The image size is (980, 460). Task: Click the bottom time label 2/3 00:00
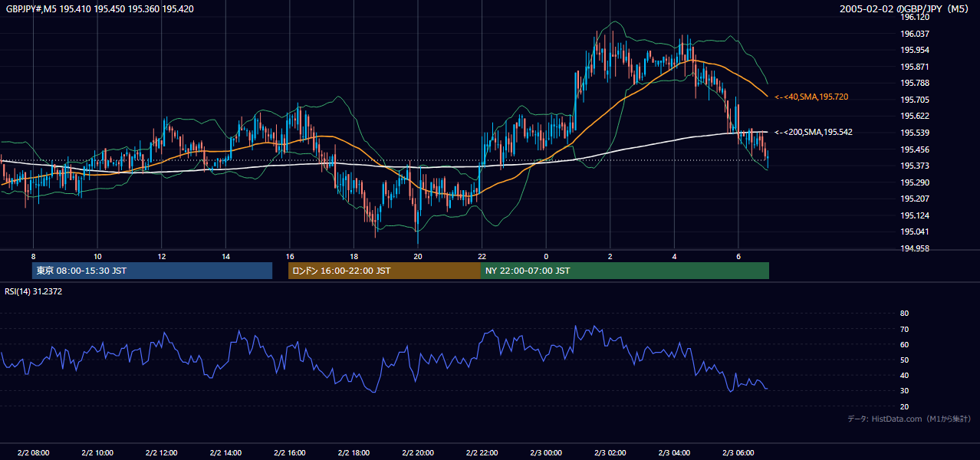point(545,453)
